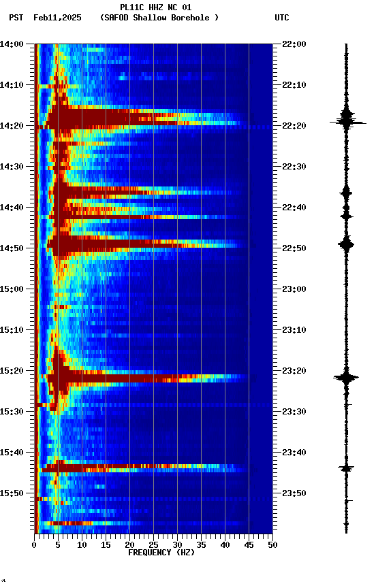This screenshot has height=588, width=376.
Task: Click the 15:50 PST time label
Action: [12, 493]
